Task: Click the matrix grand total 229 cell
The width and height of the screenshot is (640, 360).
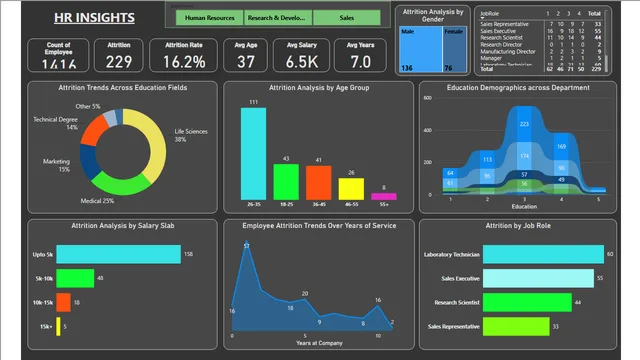Action: click(596, 69)
